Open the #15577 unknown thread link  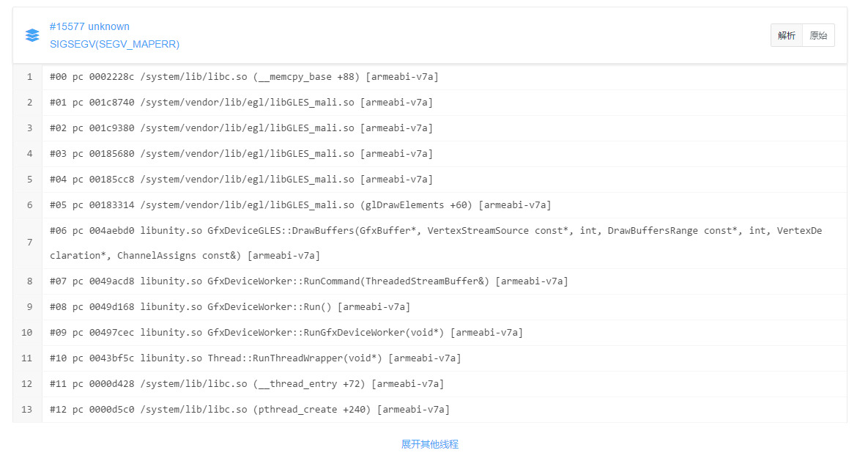tap(89, 26)
